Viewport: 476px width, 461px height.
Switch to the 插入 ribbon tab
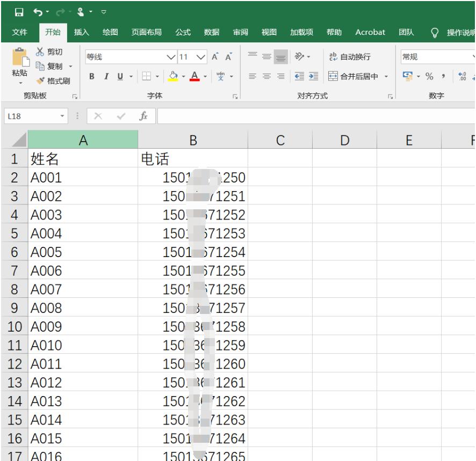80,32
